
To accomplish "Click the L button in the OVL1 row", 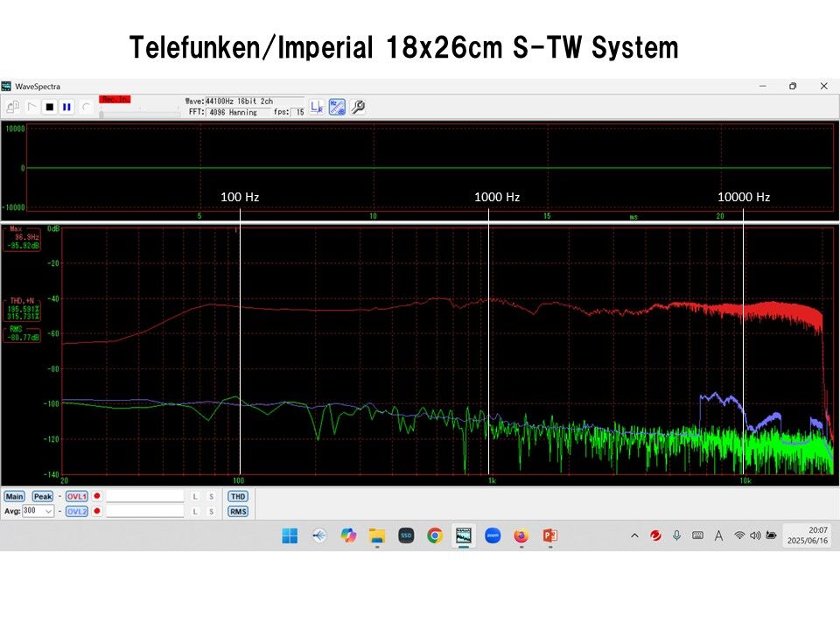I will 195,497.
